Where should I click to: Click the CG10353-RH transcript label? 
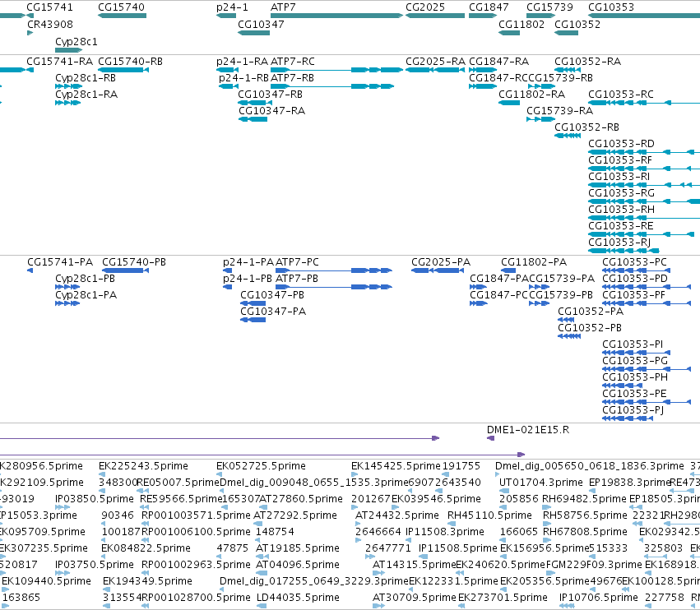tap(621, 210)
